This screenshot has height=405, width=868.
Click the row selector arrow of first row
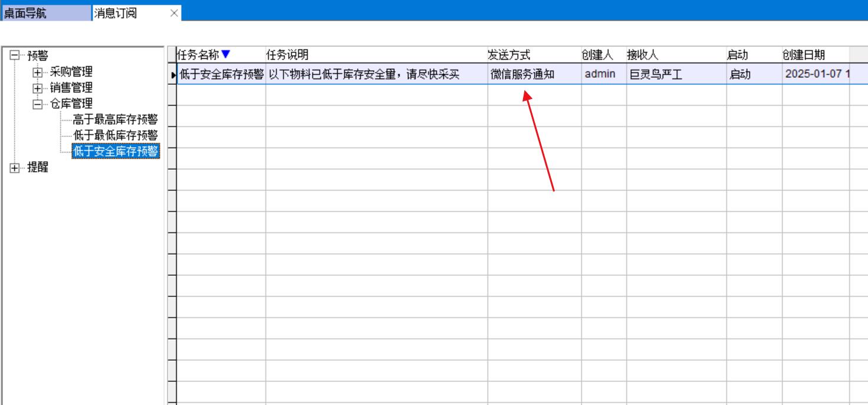point(173,75)
